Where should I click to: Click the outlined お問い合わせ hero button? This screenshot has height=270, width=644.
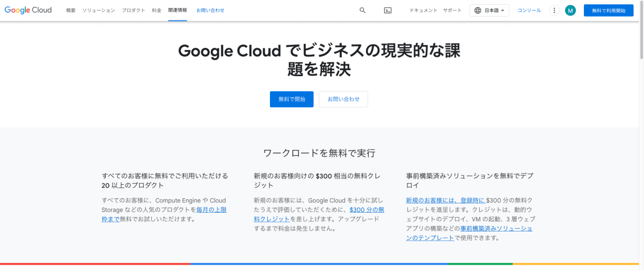point(343,99)
